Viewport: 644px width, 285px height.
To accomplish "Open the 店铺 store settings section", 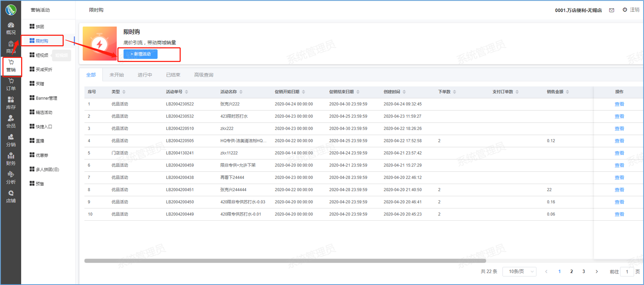I will click(x=11, y=197).
